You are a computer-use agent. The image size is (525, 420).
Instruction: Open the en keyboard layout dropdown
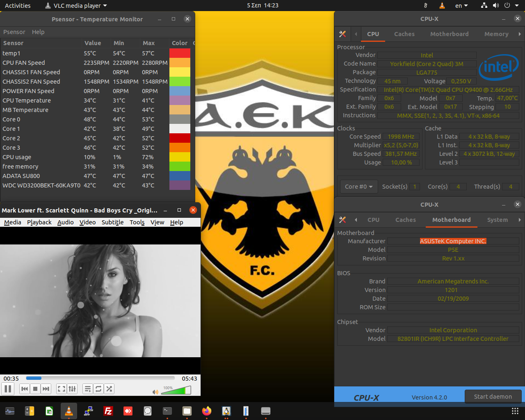point(461,6)
